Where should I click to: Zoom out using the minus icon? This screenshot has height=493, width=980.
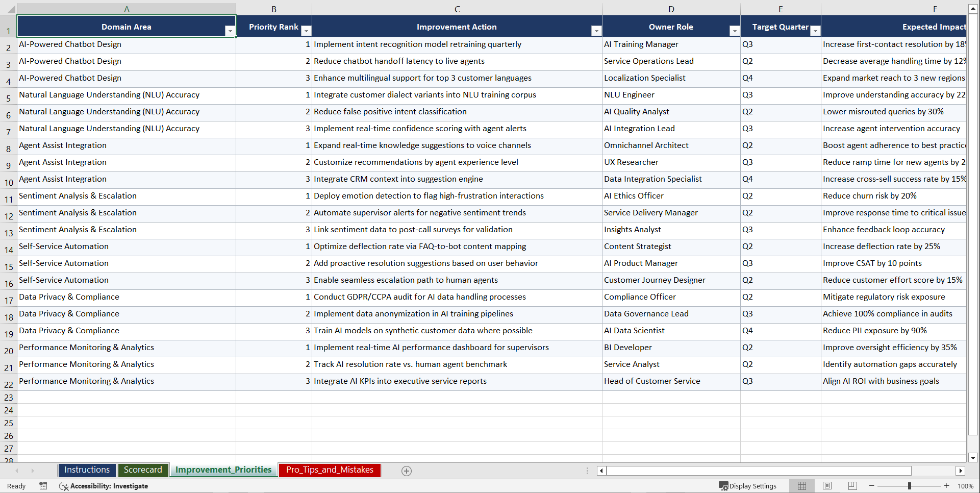click(x=871, y=485)
